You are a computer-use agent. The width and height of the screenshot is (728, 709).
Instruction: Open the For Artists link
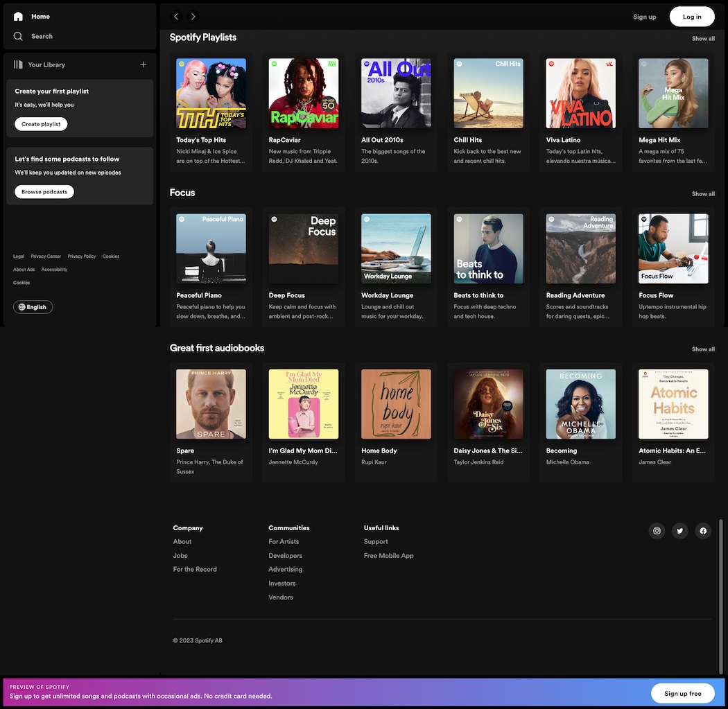pos(284,541)
